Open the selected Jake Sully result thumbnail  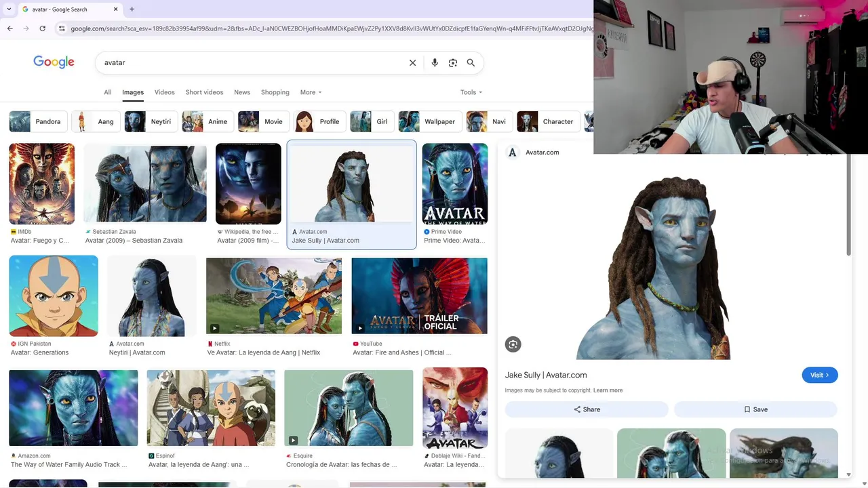pos(351,184)
